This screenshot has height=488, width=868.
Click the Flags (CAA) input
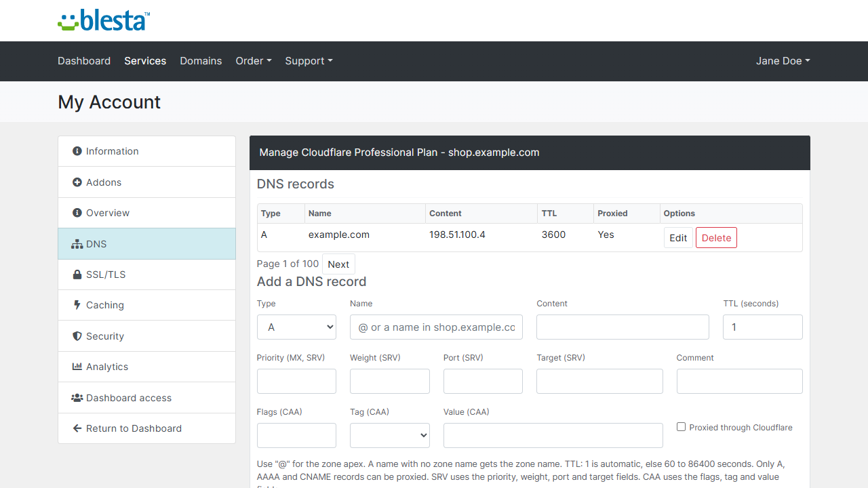(296, 435)
